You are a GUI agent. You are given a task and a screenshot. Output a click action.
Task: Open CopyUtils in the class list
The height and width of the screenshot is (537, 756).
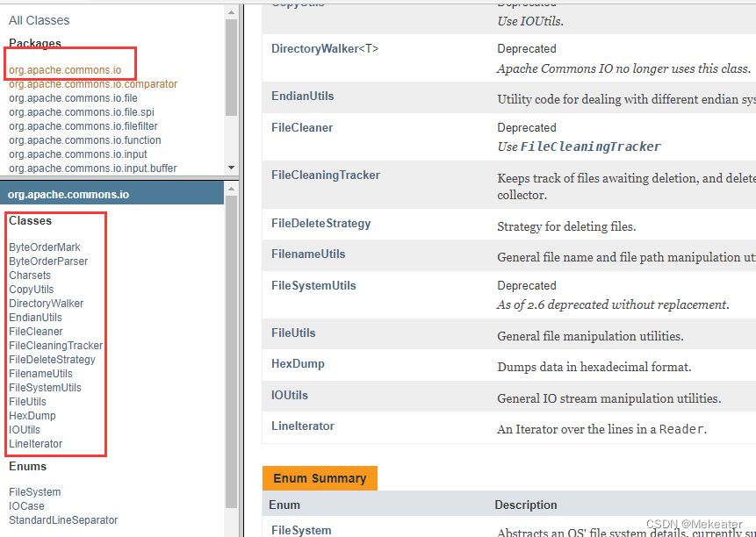[x=32, y=290]
